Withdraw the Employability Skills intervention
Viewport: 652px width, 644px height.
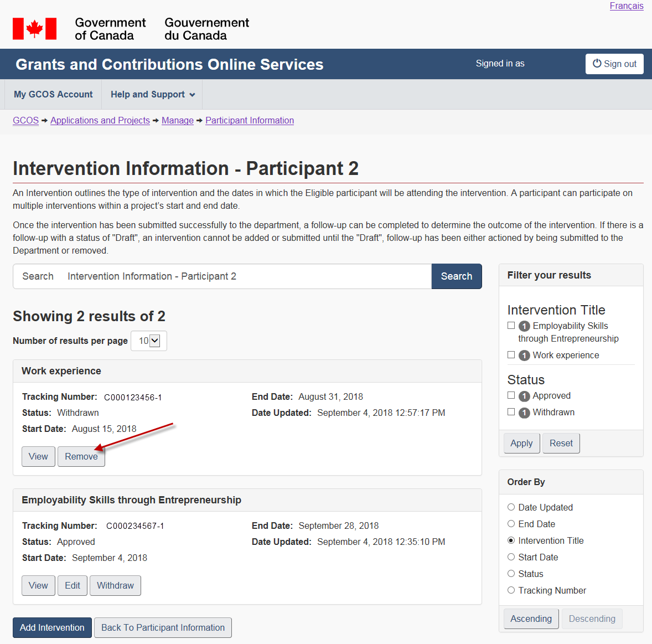[115, 586]
